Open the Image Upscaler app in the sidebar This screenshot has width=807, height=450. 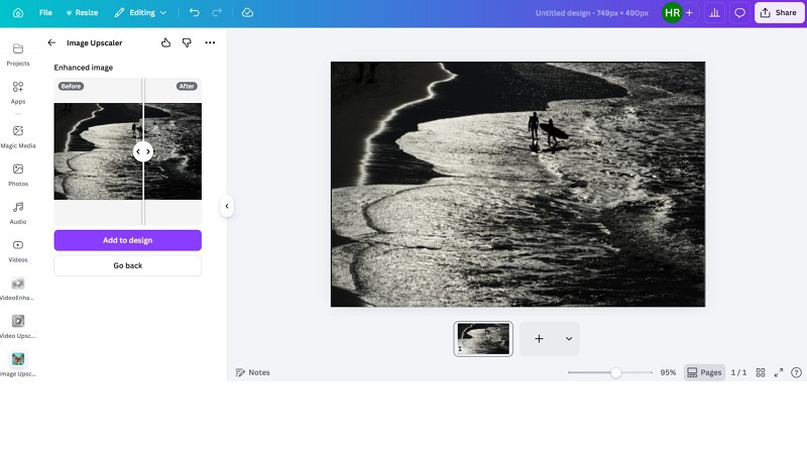(18, 366)
